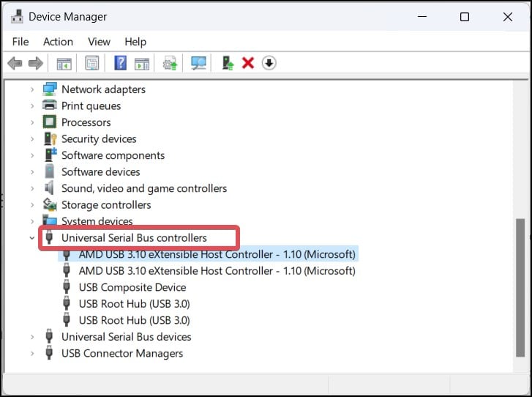This screenshot has height=397, width=532.
Task: Open the Properties toolbar icon
Action: [x=92, y=63]
